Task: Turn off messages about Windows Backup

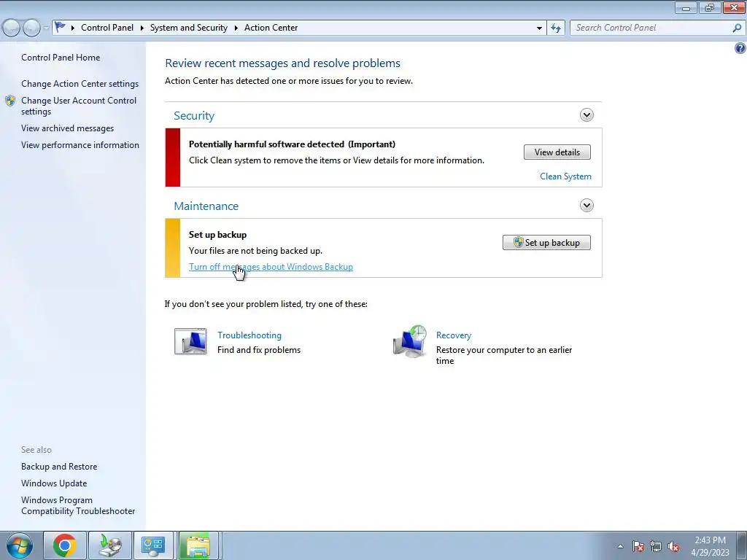Action: pos(271,267)
